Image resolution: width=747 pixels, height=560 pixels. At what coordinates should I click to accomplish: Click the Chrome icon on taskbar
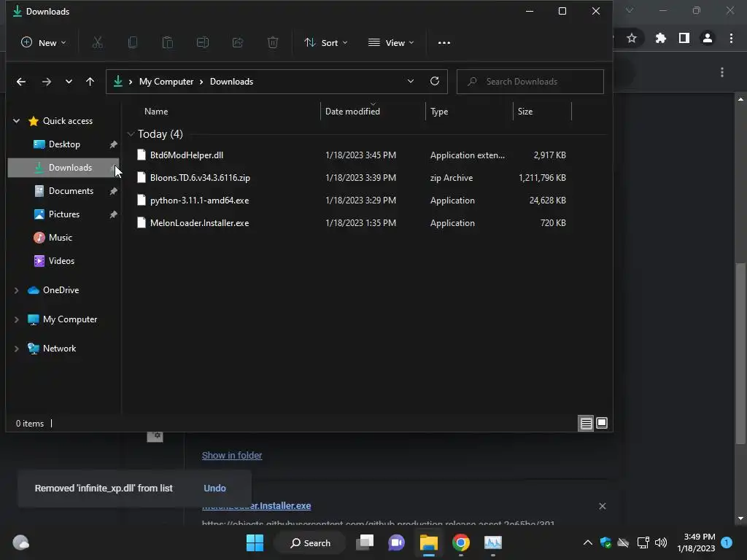pyautogui.click(x=461, y=542)
